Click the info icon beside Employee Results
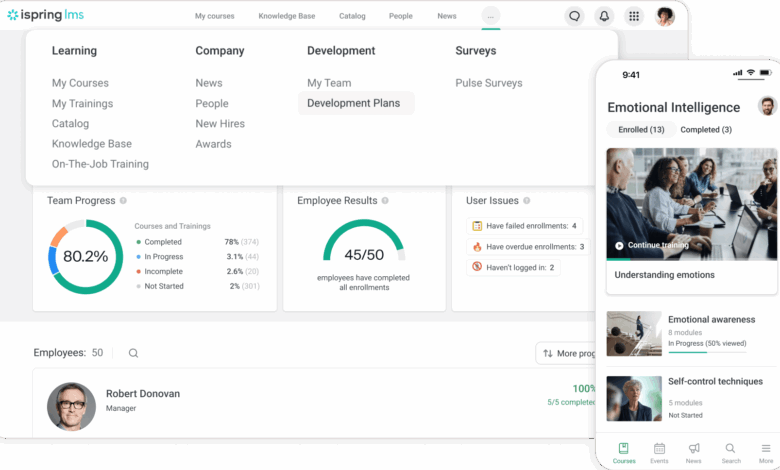The width and height of the screenshot is (780, 470). 385,200
